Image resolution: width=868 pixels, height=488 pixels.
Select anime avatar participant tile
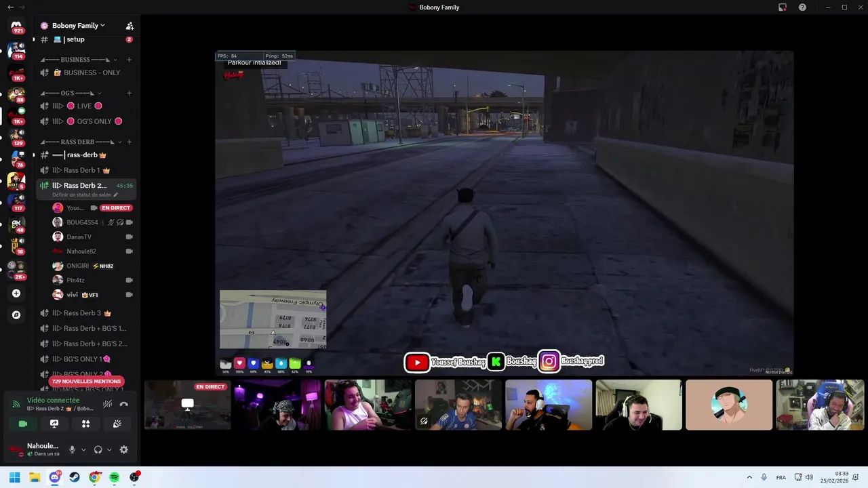[x=729, y=405]
